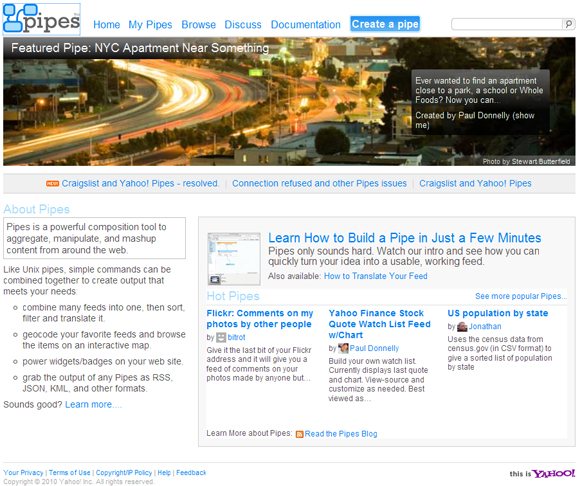Click the search magnifier icon
This screenshot has width=580, height=486.
pos(569,24)
